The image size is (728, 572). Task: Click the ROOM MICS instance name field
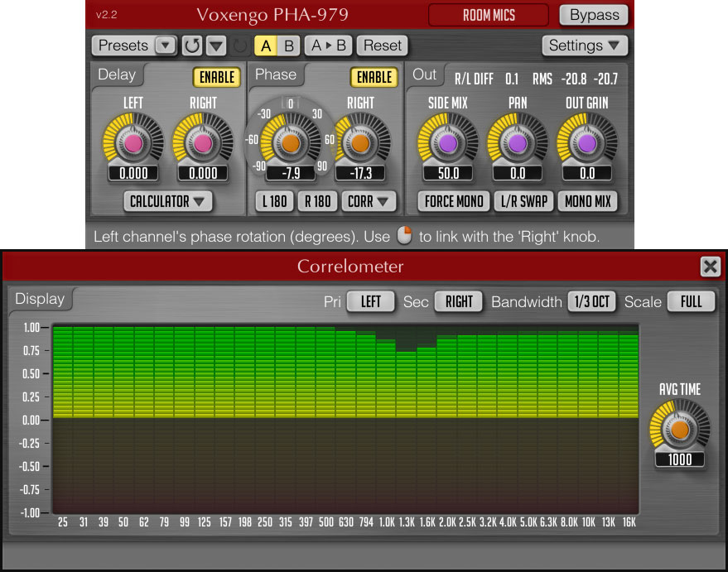(x=489, y=15)
